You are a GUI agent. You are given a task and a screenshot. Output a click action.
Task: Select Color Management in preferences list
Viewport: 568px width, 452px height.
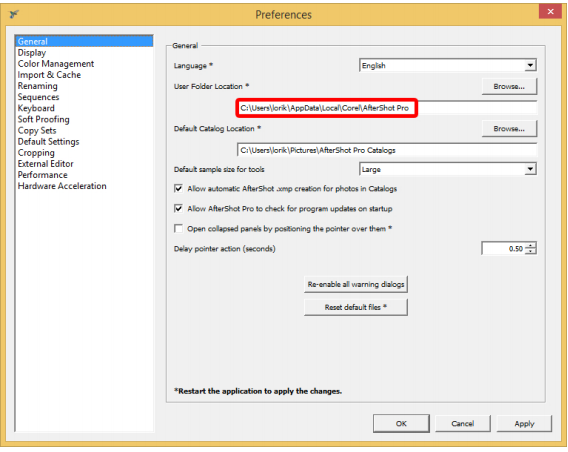[x=56, y=64]
